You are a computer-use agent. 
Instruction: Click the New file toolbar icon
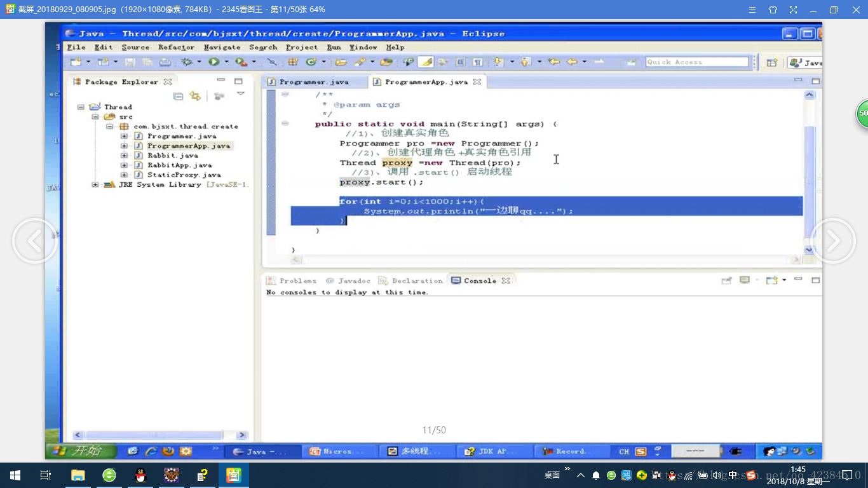(76, 62)
